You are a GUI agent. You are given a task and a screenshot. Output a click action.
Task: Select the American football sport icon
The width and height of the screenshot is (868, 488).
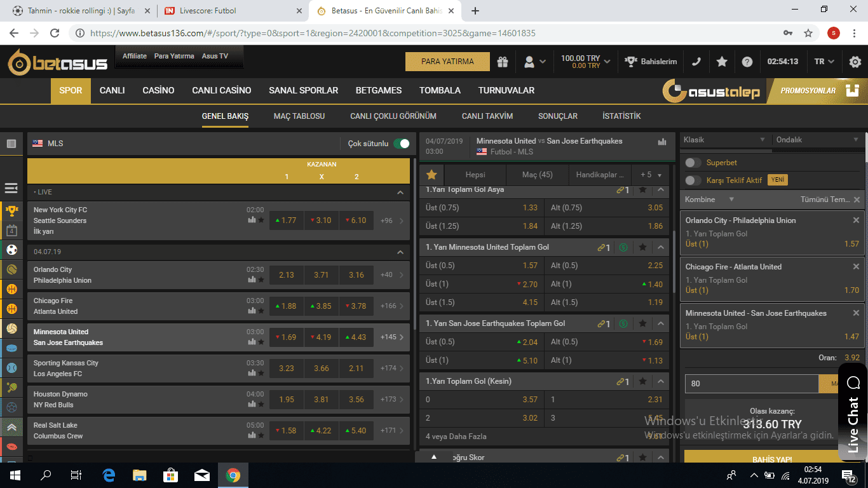pyautogui.click(x=11, y=447)
